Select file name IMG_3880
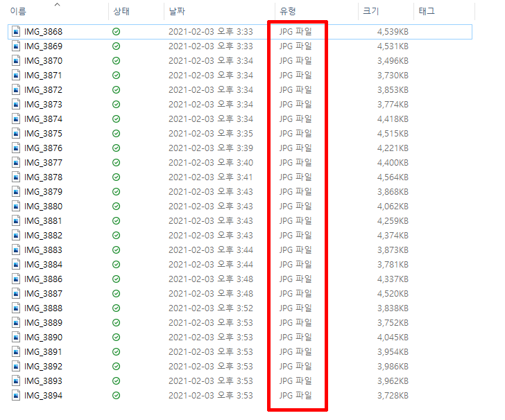Screen dimensions: 505x420 pos(43,207)
